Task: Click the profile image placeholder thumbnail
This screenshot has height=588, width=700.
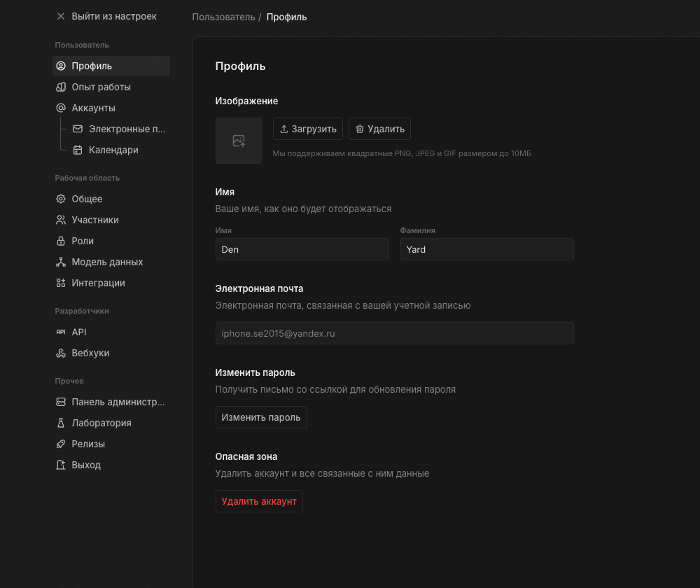Action: [239, 141]
